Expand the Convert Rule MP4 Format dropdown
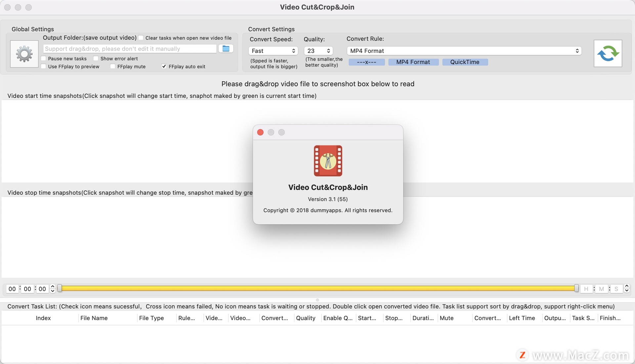635x364 pixels. [463, 51]
